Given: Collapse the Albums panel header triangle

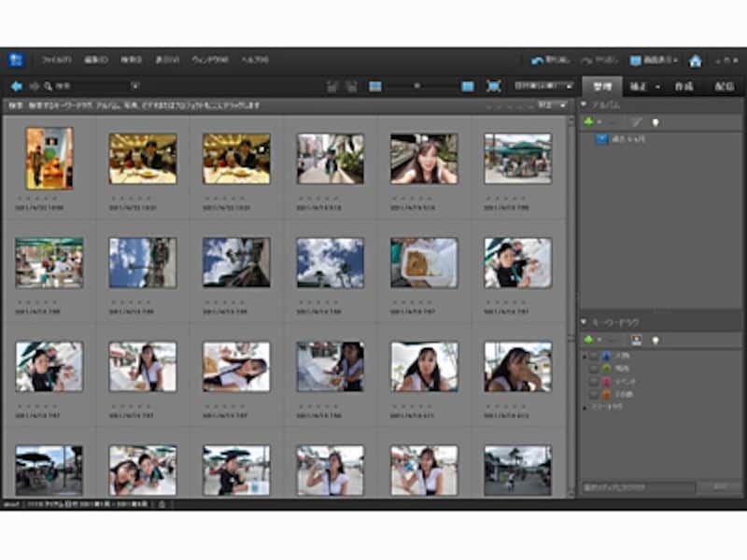Looking at the screenshot, I should 584,105.
